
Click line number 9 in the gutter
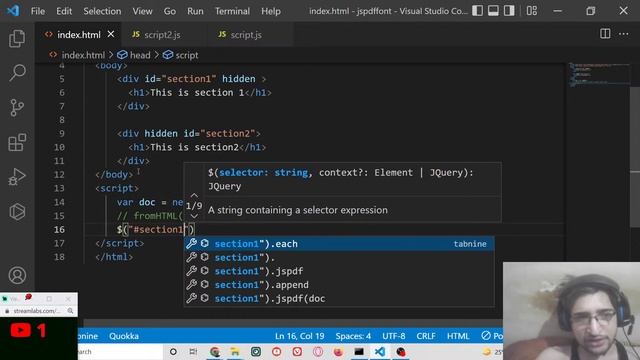(62, 133)
